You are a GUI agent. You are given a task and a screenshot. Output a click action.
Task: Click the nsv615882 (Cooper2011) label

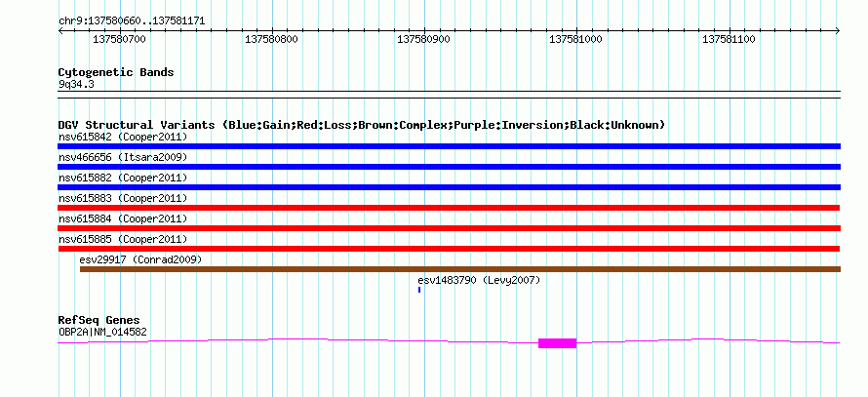coord(123,178)
